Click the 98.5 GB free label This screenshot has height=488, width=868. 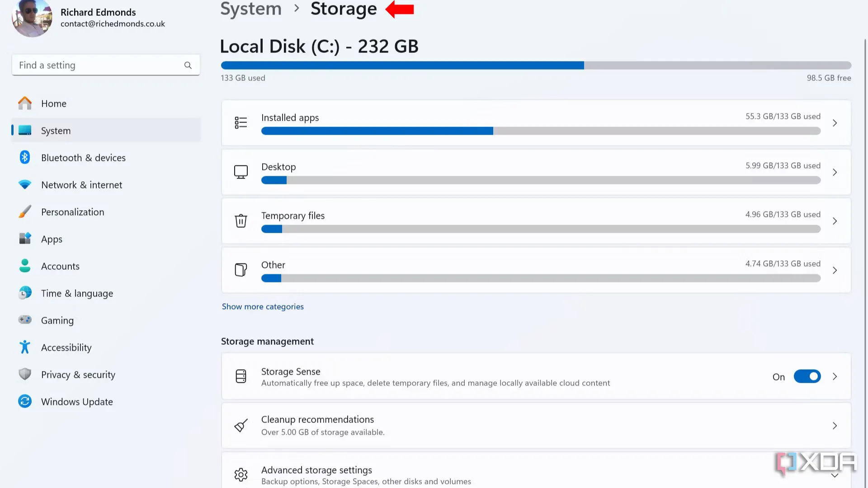829,78
